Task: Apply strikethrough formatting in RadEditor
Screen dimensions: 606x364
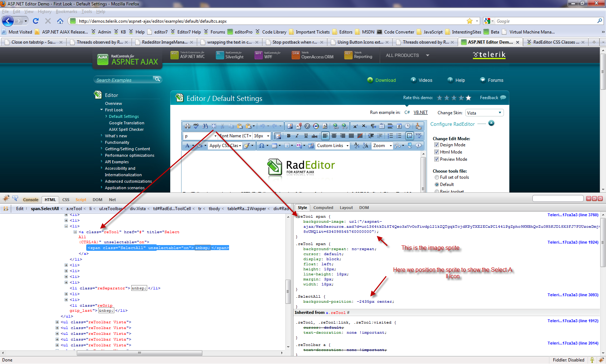Action: [x=315, y=136]
